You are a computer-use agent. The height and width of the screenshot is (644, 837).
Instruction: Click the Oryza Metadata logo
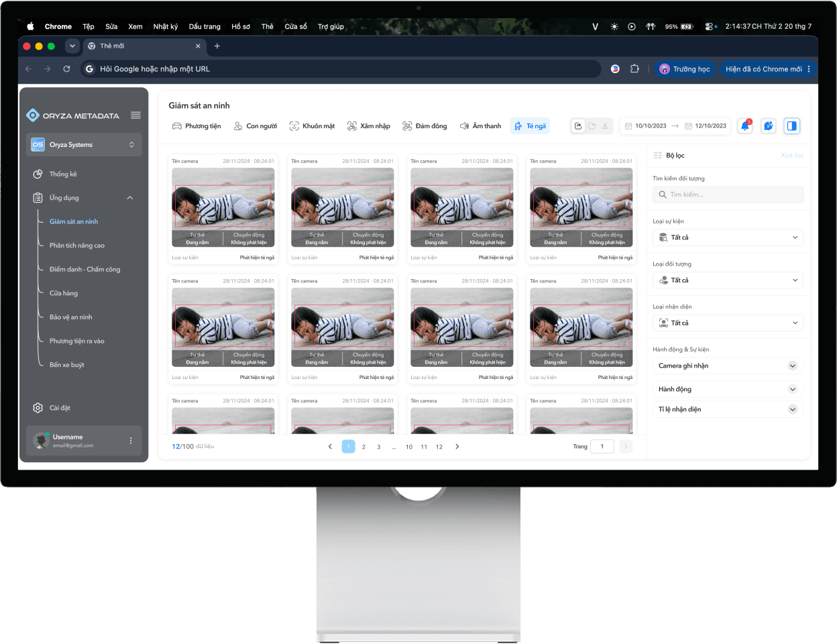(72, 115)
